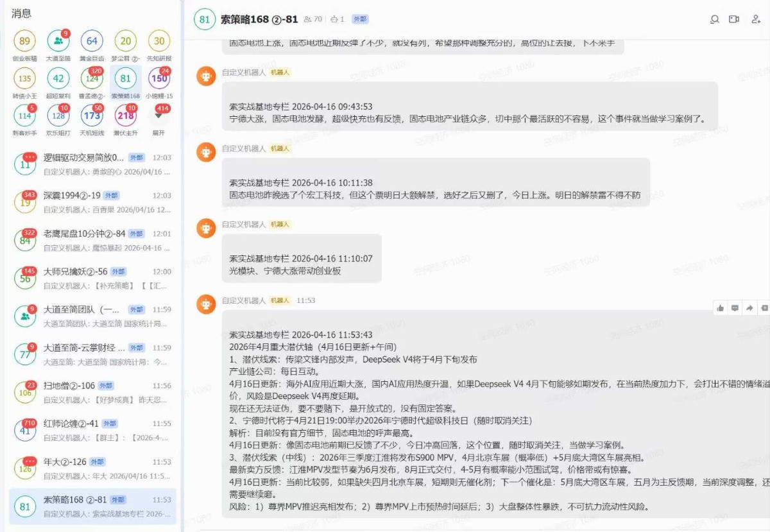The height and width of the screenshot is (532, 770).
Task: Like the 11:53 message with thumbs-up
Action: tap(721, 308)
